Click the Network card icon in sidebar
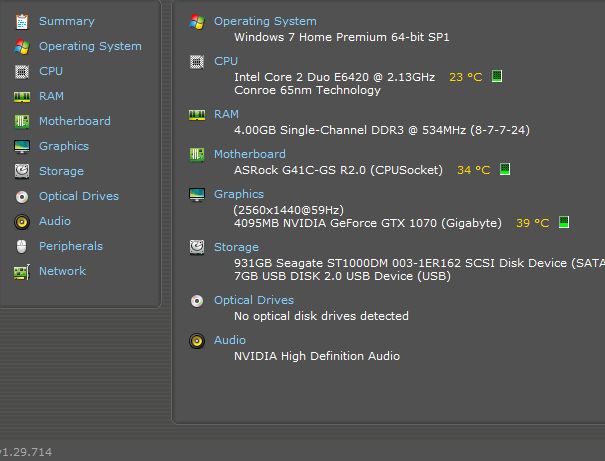The height and width of the screenshot is (461, 605). (22, 272)
